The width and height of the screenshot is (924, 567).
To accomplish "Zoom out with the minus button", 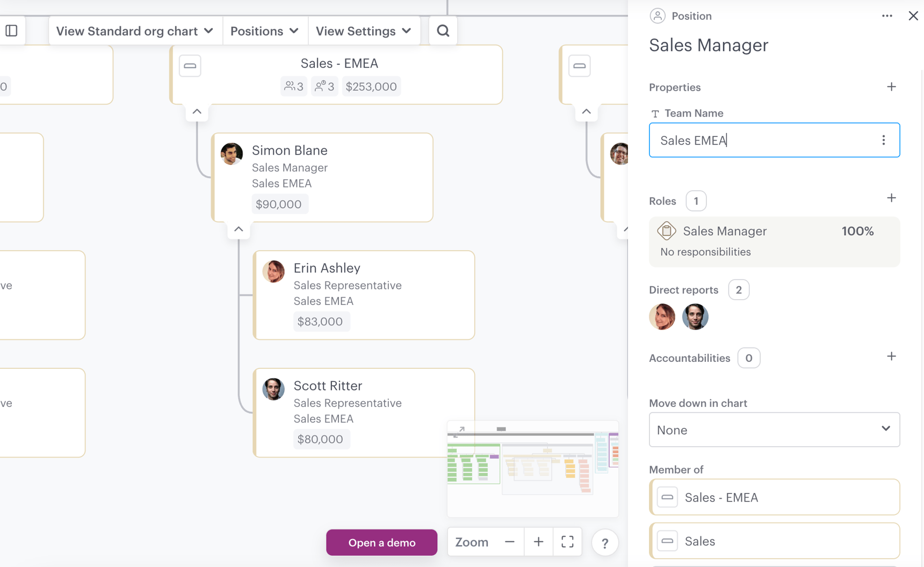I will click(x=510, y=542).
